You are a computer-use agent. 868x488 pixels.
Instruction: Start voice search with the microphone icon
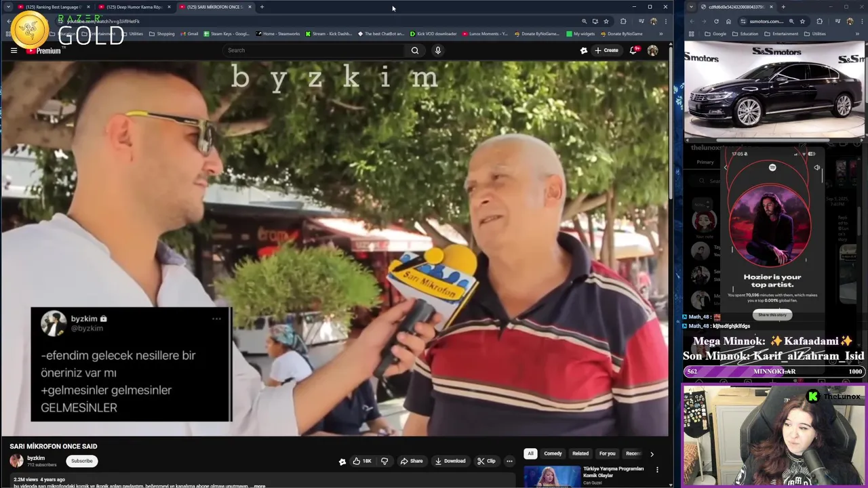coord(438,50)
